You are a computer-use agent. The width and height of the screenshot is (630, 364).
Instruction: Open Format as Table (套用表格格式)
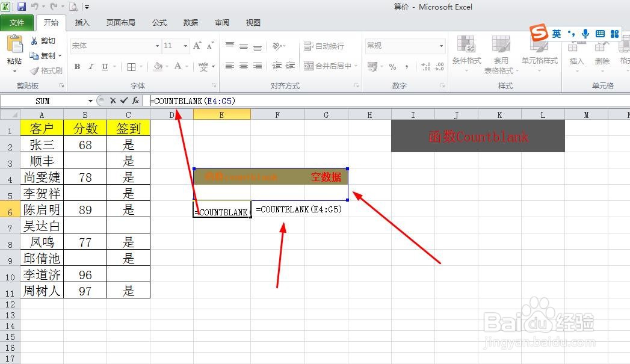click(501, 54)
